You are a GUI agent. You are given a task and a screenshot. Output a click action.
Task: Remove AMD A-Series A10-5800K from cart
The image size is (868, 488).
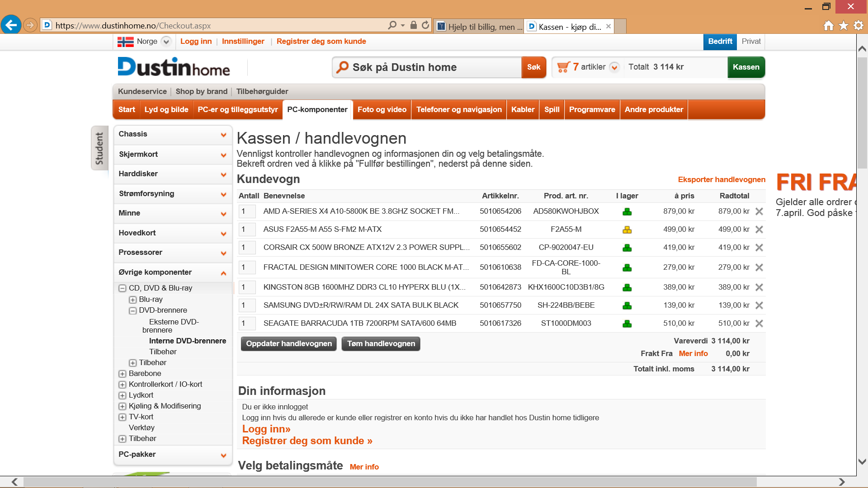point(759,211)
